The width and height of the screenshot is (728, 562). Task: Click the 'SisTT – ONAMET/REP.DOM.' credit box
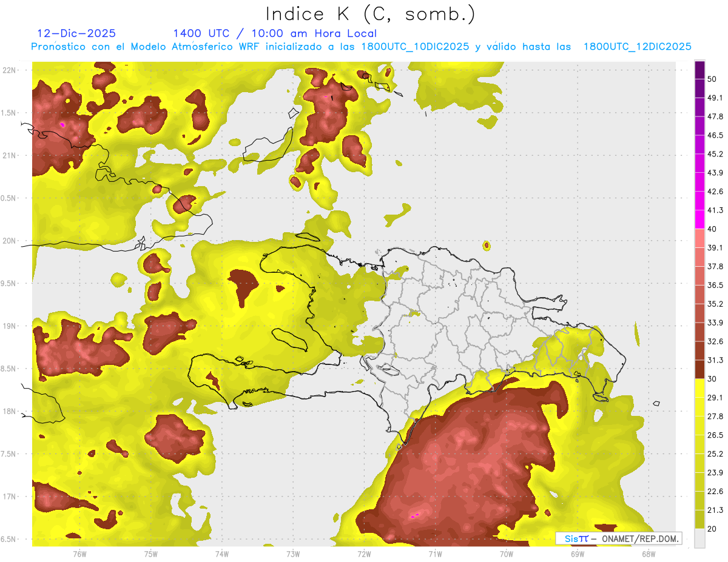pos(618,538)
